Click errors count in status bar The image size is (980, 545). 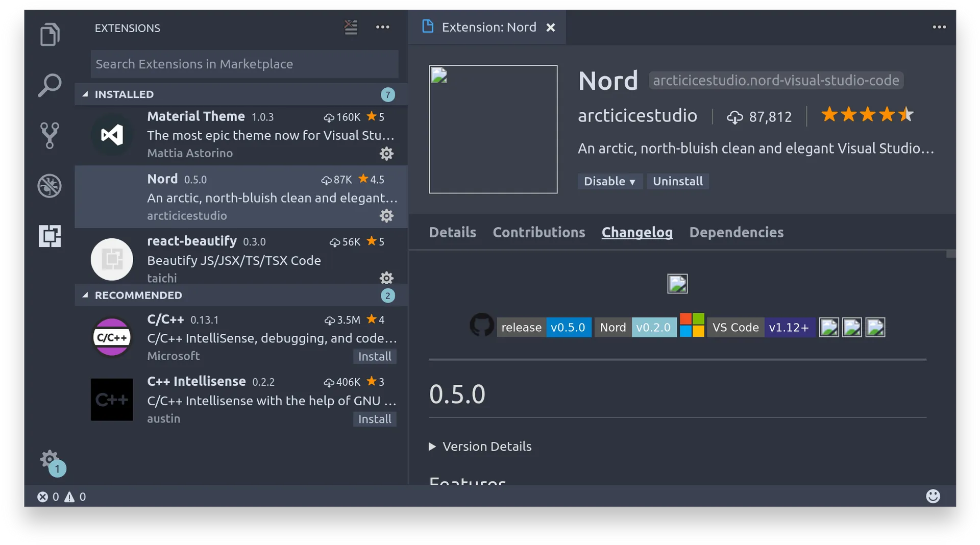point(48,497)
